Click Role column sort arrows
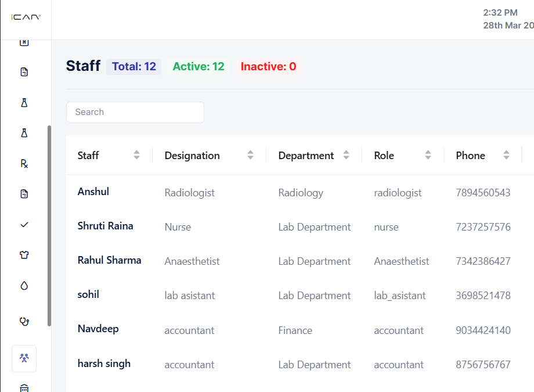534x392 pixels. pyautogui.click(x=428, y=155)
